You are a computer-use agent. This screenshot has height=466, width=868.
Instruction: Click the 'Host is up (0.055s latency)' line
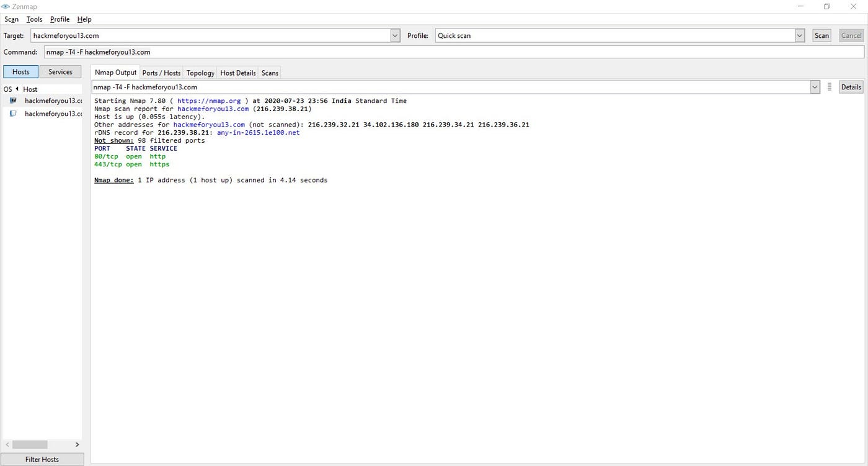[x=149, y=117]
